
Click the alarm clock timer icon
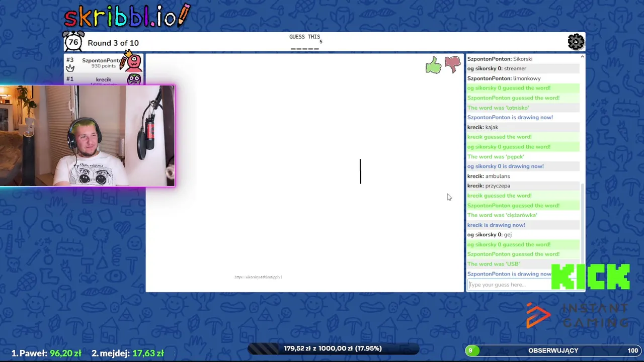pos(73,42)
